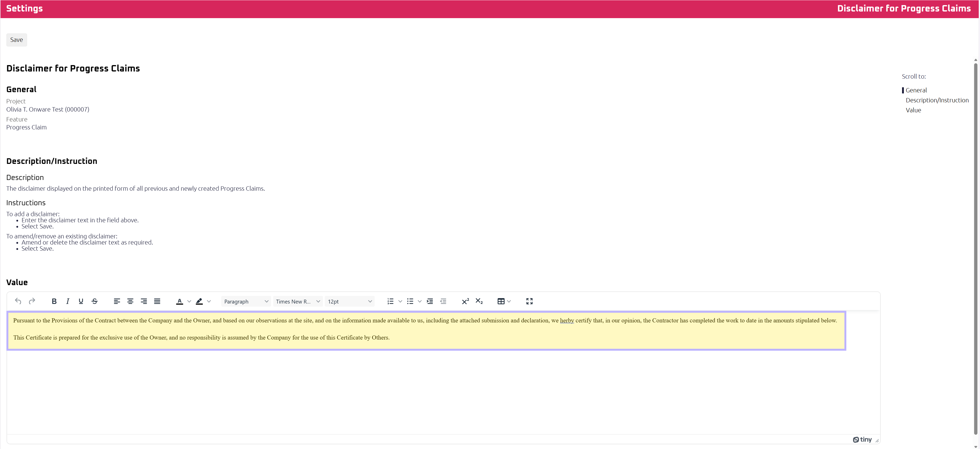Open highlight color picker dropdown arrow
This screenshot has height=449, width=980.
click(209, 301)
